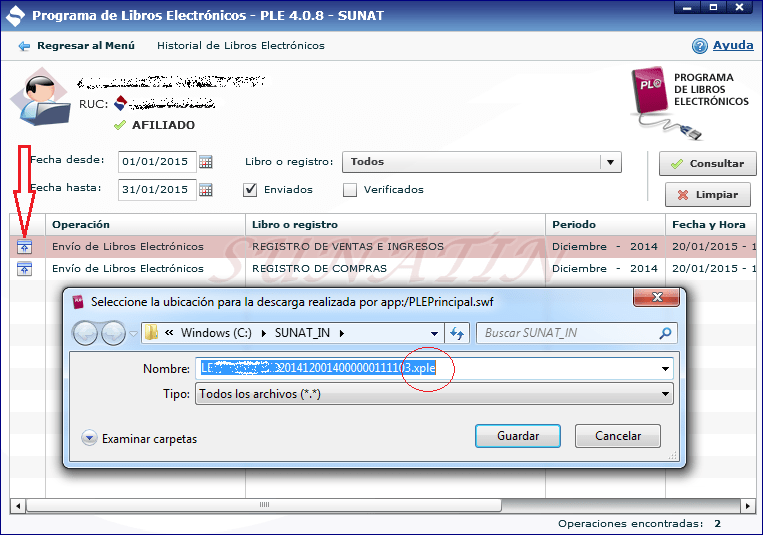
Task: Click the PLE program book logo
Action: point(650,90)
